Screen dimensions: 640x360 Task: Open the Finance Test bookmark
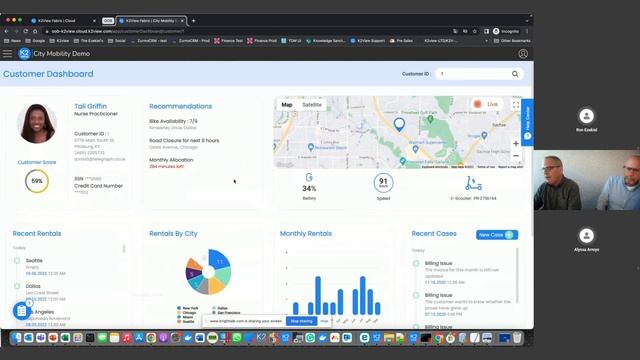click(229, 41)
